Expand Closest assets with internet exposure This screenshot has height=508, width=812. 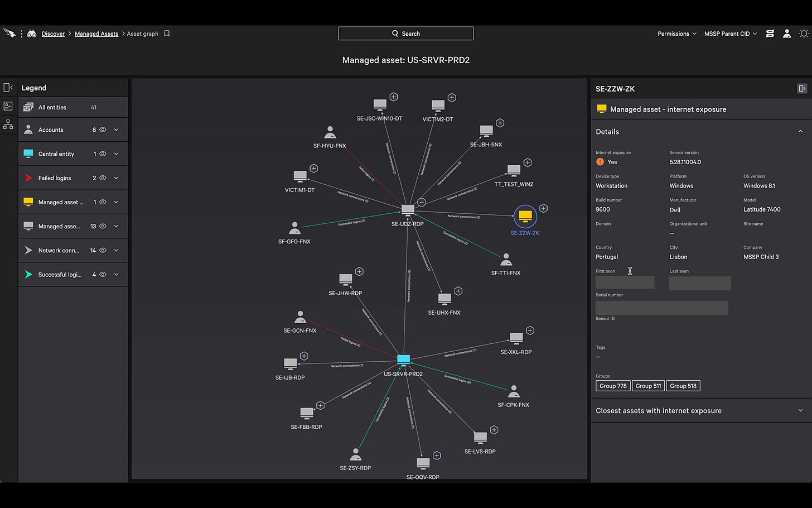[800, 410]
